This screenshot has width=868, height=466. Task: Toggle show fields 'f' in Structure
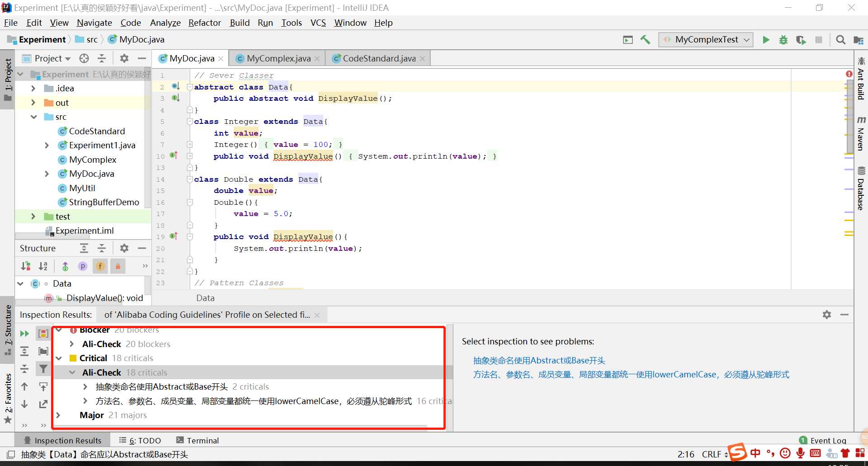point(100,266)
